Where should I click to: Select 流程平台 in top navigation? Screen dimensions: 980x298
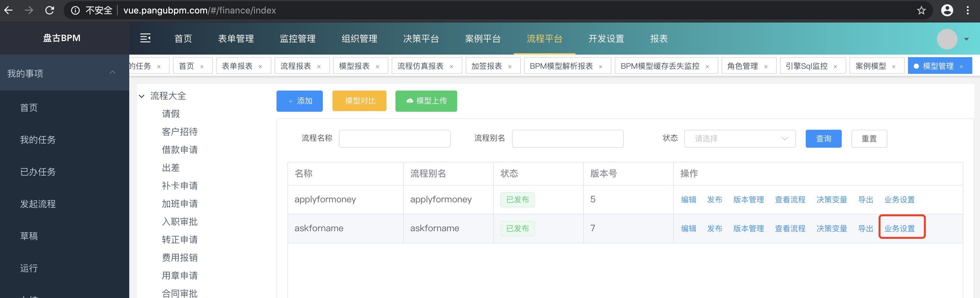[x=544, y=39]
